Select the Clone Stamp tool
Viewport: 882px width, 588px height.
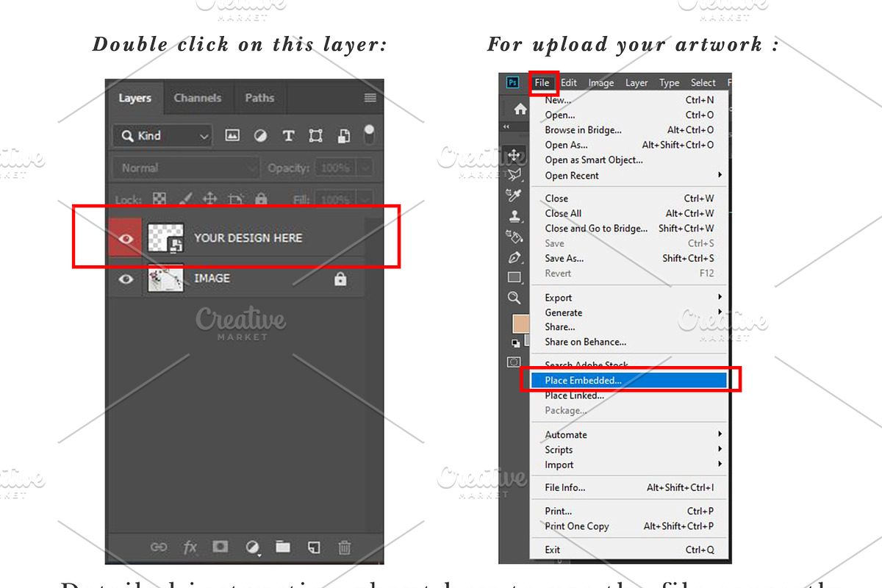click(x=514, y=217)
